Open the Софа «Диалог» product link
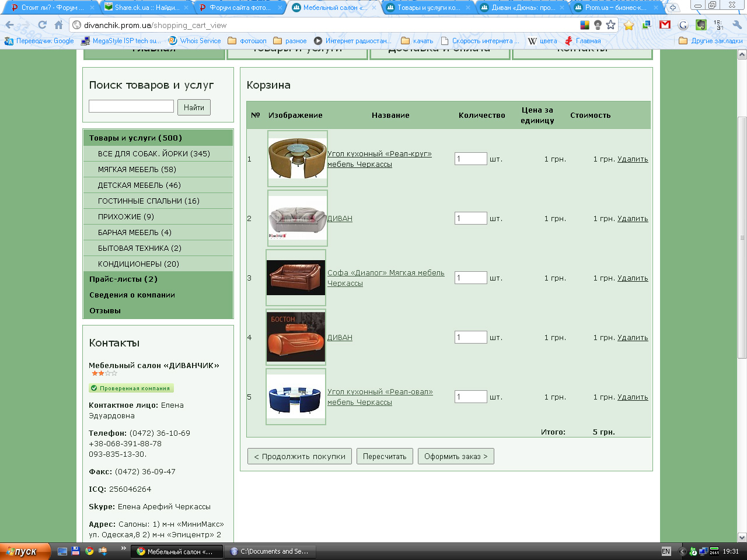This screenshot has height=560, width=747. coord(386,278)
